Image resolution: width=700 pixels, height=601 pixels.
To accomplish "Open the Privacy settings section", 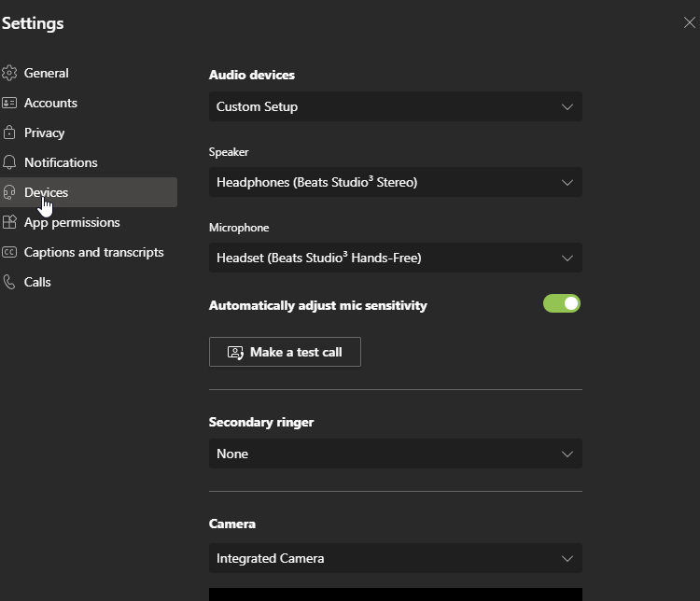I will click(45, 133).
